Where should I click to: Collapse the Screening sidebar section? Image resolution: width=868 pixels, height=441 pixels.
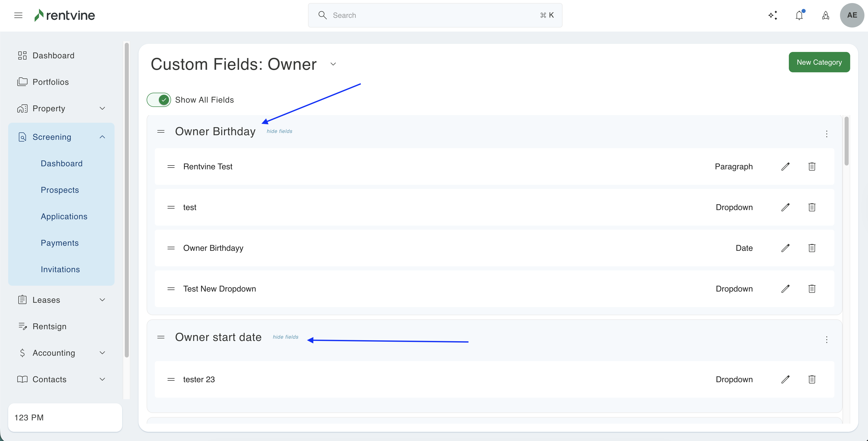(102, 137)
